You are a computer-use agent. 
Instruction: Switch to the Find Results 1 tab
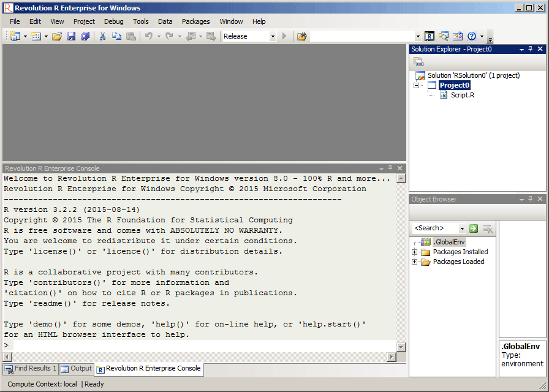click(31, 369)
